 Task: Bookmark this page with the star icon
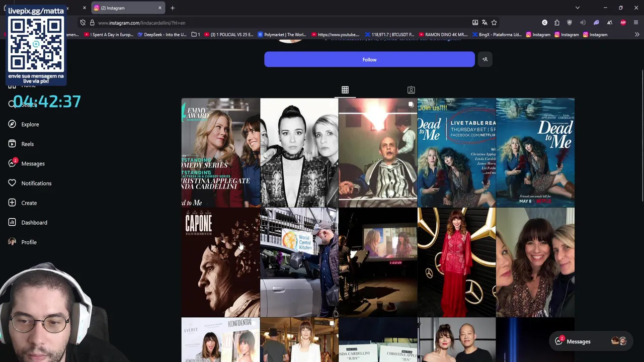point(494,23)
